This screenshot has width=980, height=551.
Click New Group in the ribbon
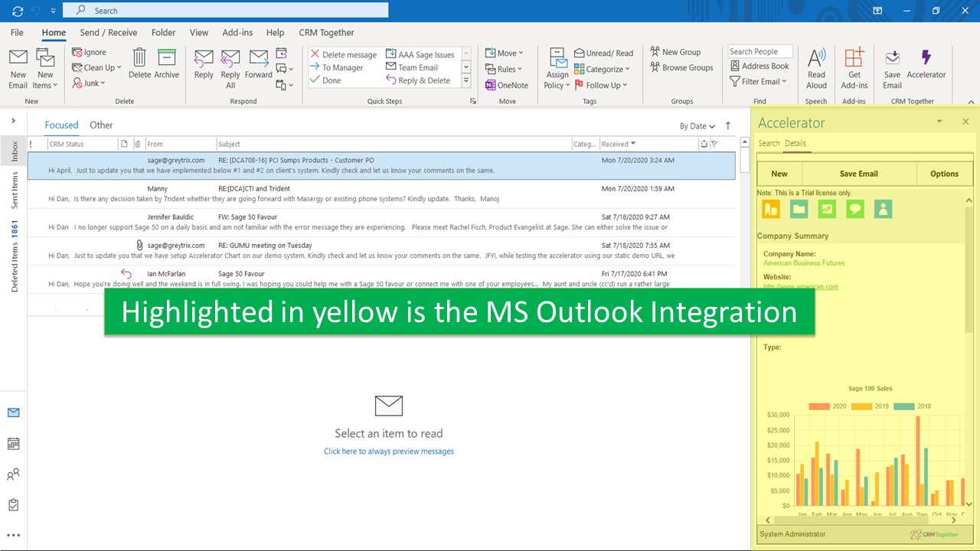coord(675,52)
